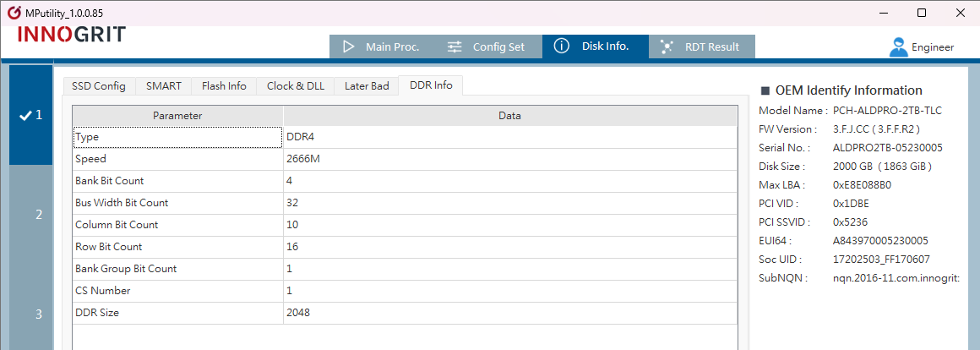Viewport: 980px width, 350px height.
Task: Click the Engineer user avatar icon
Action: tap(898, 47)
